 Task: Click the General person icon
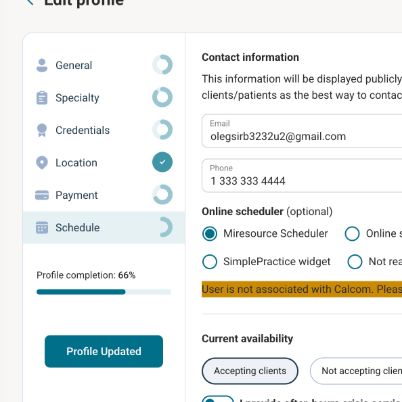[x=42, y=65]
